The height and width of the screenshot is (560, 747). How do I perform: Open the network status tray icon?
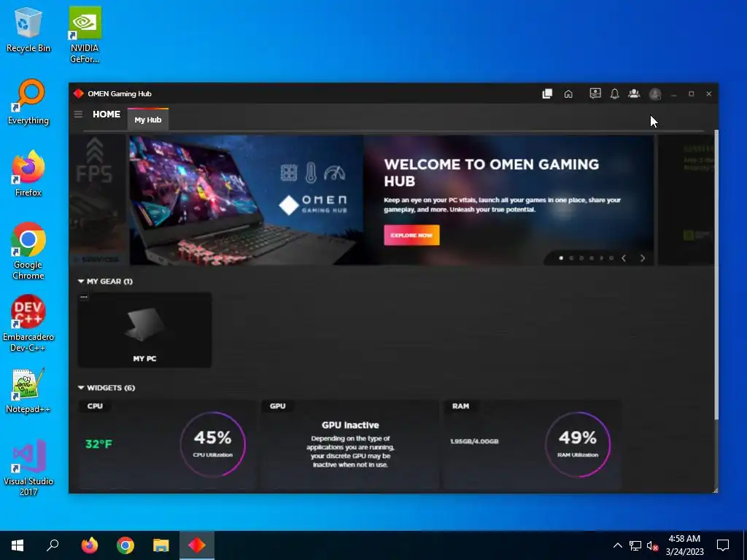(635, 545)
